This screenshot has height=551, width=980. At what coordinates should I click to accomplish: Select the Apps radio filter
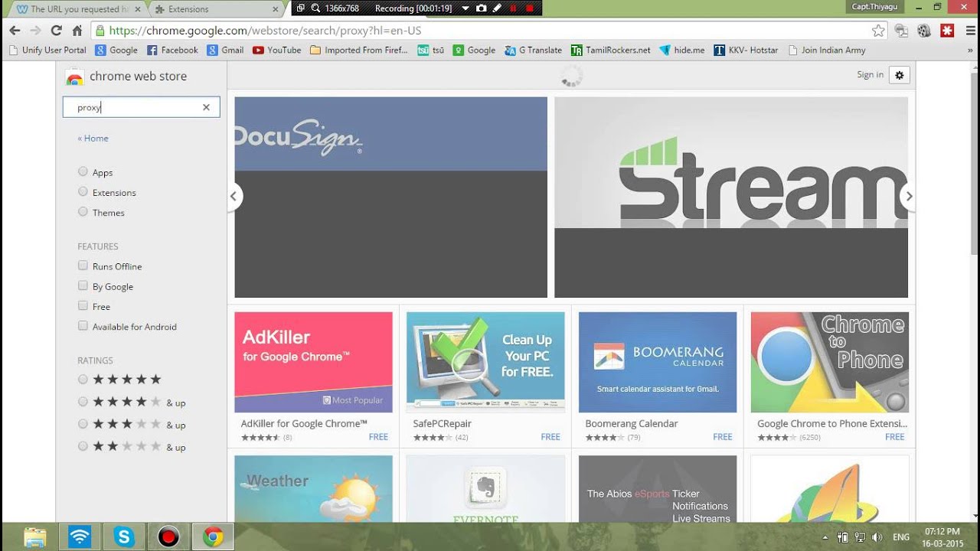(x=83, y=171)
